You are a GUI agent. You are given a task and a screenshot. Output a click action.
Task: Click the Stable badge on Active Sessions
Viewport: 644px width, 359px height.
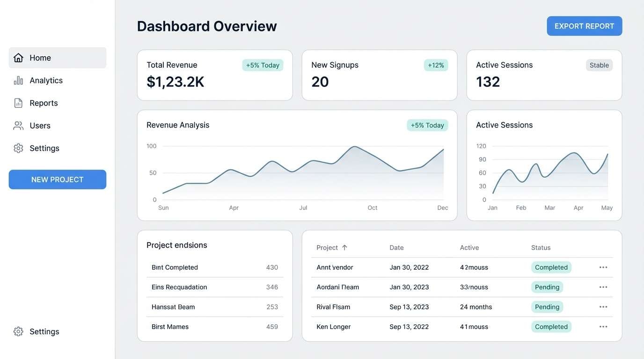point(599,65)
